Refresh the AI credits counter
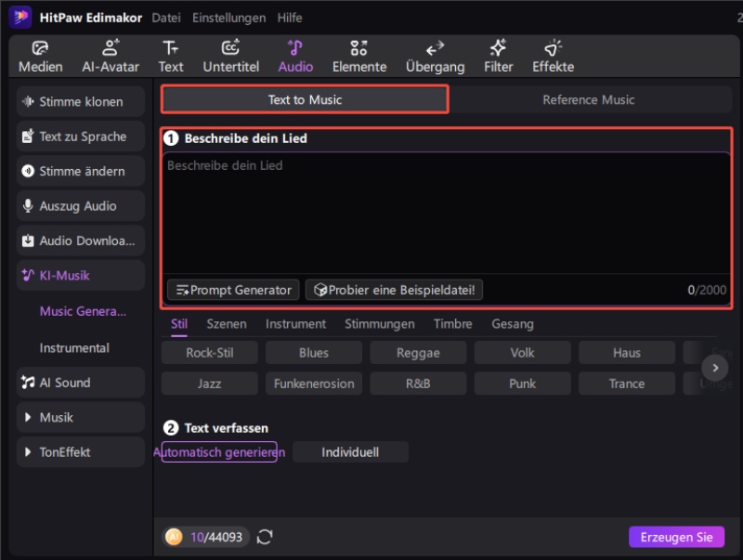The width and height of the screenshot is (743, 560). pyautogui.click(x=265, y=537)
